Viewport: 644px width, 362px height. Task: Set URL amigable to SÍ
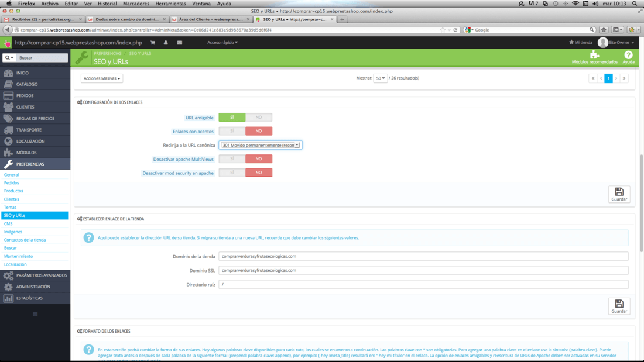[x=232, y=118]
